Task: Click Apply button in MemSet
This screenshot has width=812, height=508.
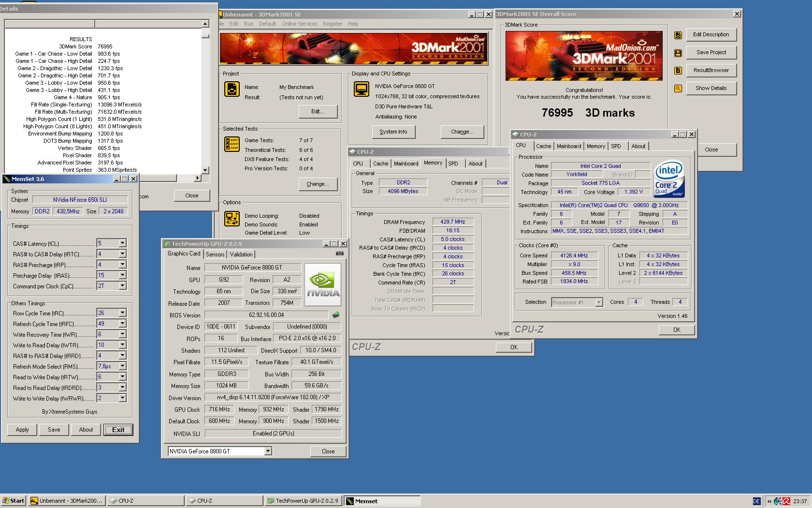Action: [x=22, y=430]
